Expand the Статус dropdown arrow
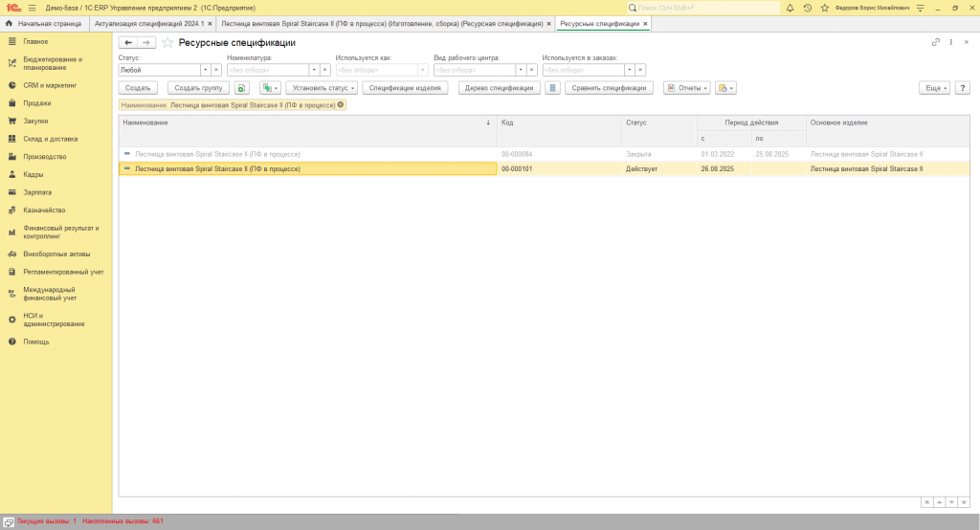Viewport: 980px width, 530px height. [205, 70]
